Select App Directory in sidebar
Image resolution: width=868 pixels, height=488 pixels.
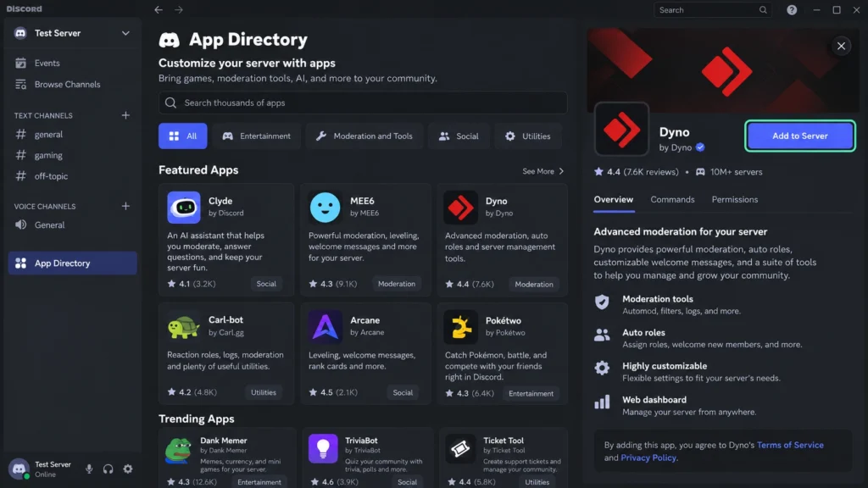point(73,263)
